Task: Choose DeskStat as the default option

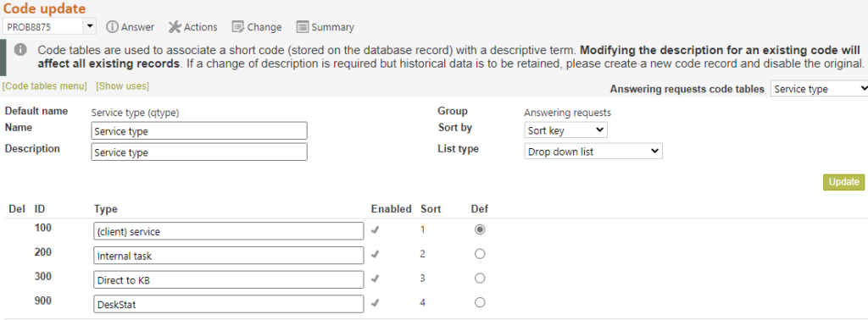Action: (x=480, y=302)
